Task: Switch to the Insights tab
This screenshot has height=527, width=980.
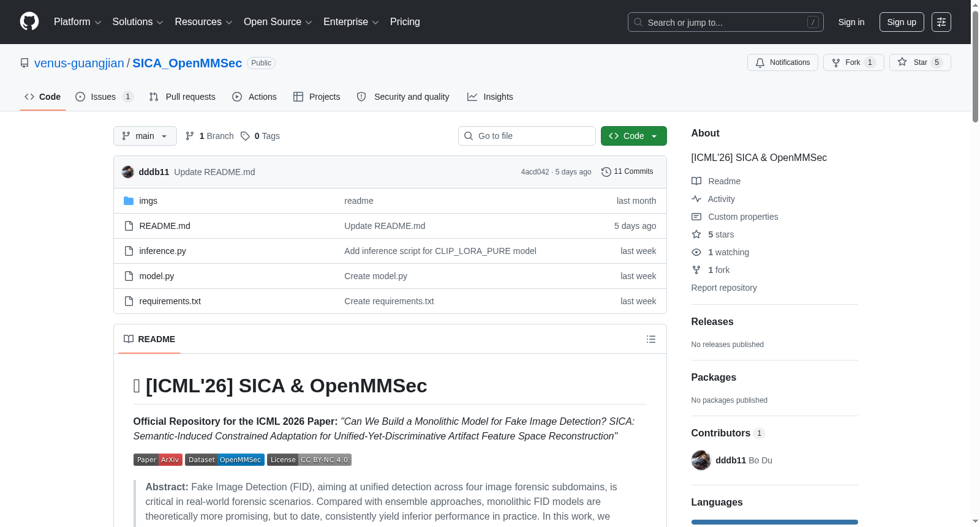Action: (x=490, y=97)
